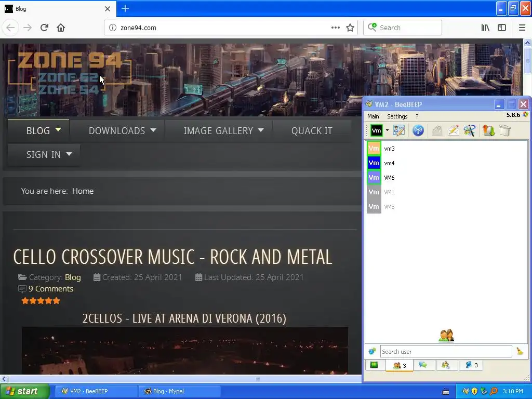Click the vertical scrollbar up arrow
Image resolution: width=532 pixels, height=399 pixels.
527,43
